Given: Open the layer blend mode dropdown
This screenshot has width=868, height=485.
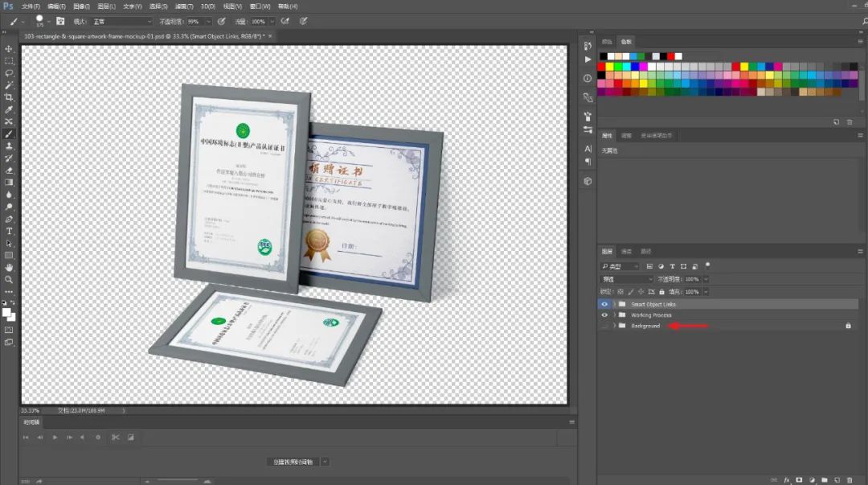Looking at the screenshot, I should tap(627, 279).
